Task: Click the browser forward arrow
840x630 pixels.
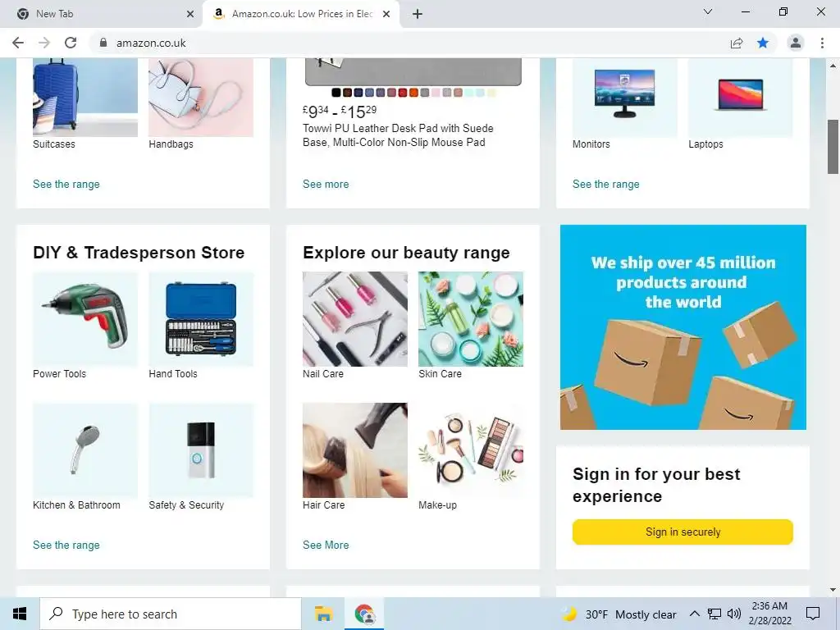Action: (x=44, y=43)
